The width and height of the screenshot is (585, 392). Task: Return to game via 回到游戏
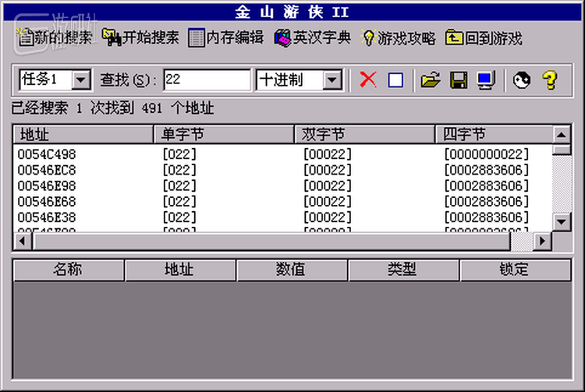[x=484, y=37]
